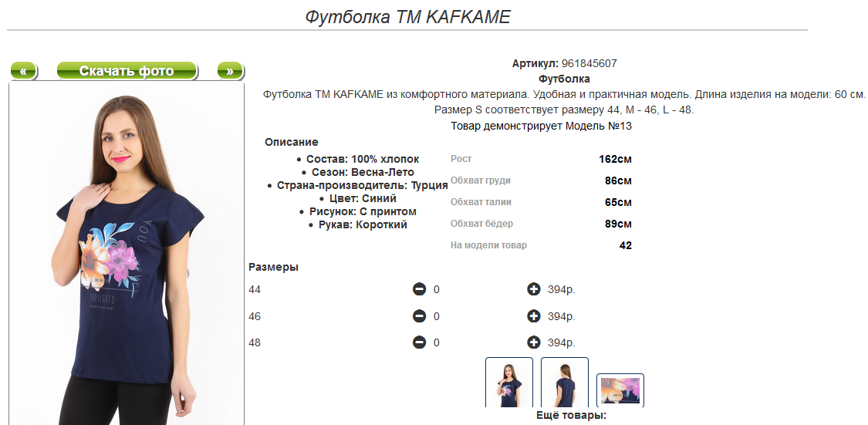
Task: Click the 394р. price for size 48
Action: (x=562, y=342)
